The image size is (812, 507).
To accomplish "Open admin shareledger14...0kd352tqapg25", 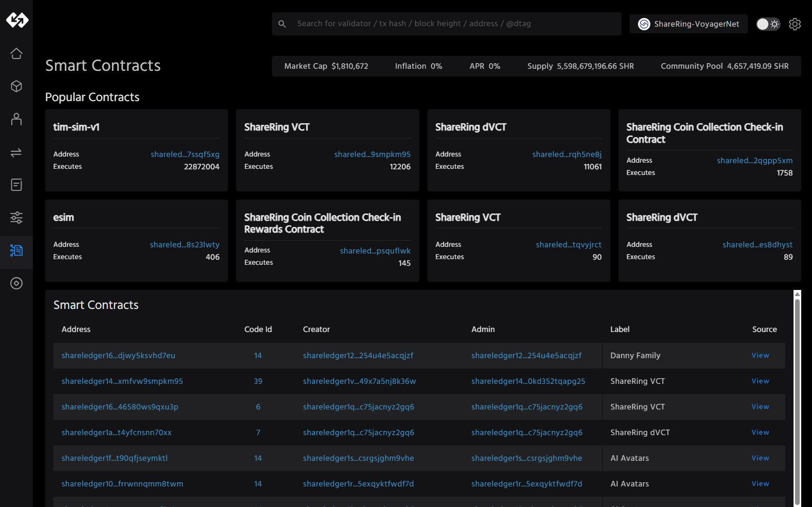I will (x=528, y=381).
